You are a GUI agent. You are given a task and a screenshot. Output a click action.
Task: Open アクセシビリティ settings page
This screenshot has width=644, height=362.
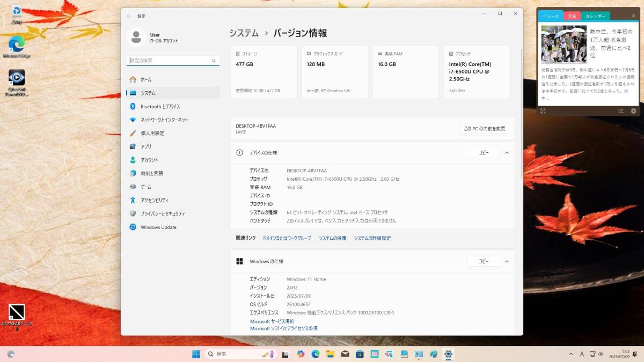point(173,200)
